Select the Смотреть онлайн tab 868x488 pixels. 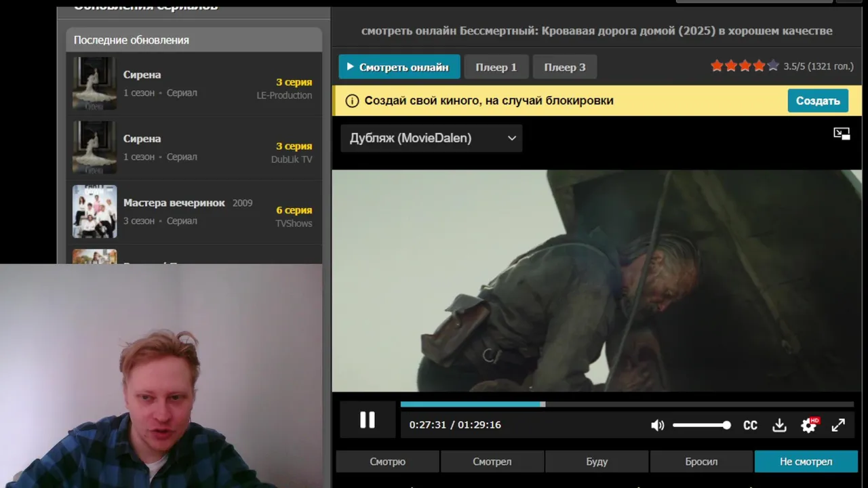coord(399,67)
